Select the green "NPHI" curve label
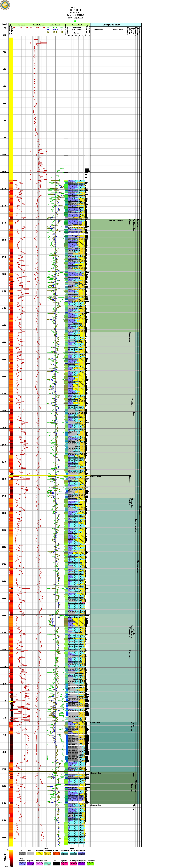184x868 pixels. [55, 27]
